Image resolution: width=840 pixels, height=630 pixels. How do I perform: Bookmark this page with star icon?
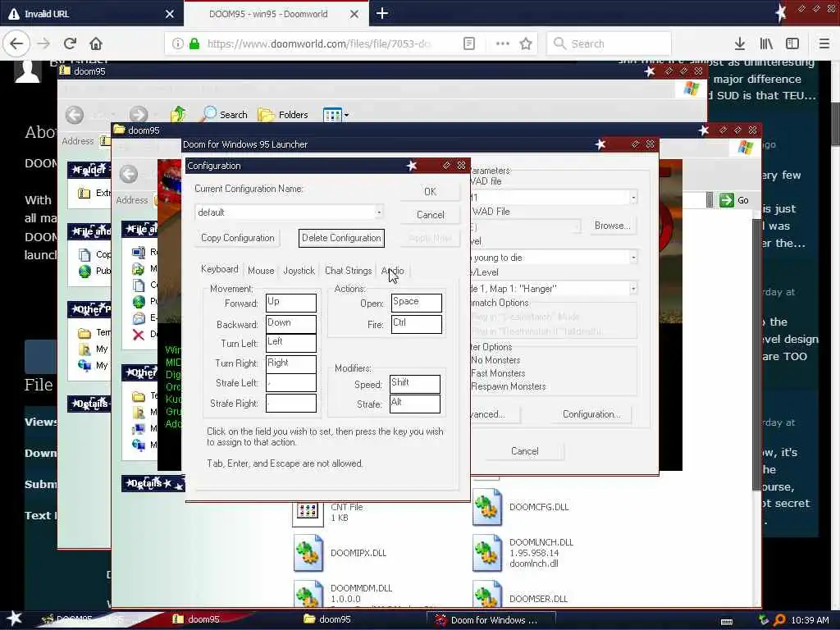pyautogui.click(x=526, y=43)
